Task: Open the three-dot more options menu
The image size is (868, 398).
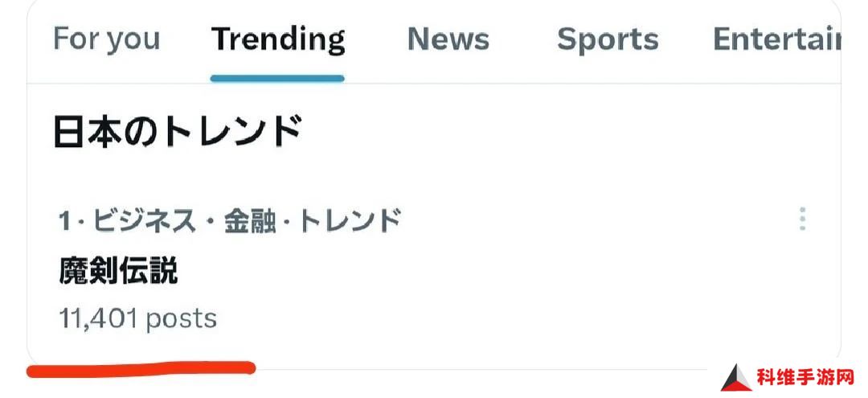Action: [x=802, y=220]
